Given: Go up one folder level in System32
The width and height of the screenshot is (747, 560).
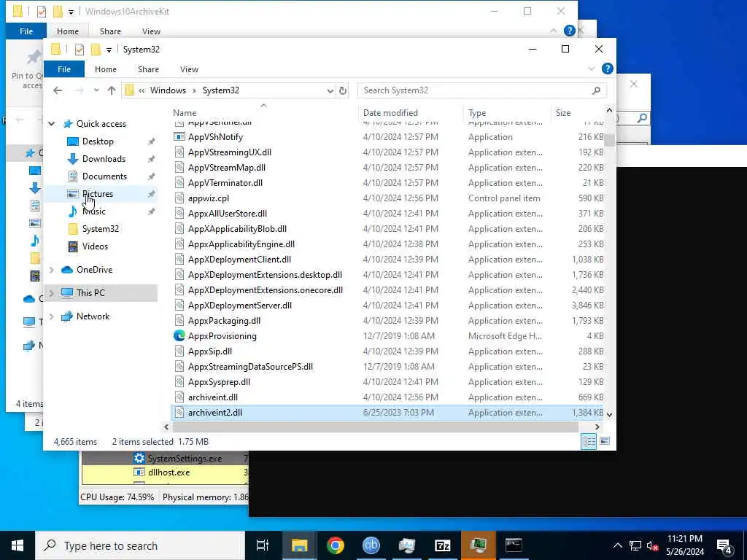Looking at the screenshot, I should 112,90.
